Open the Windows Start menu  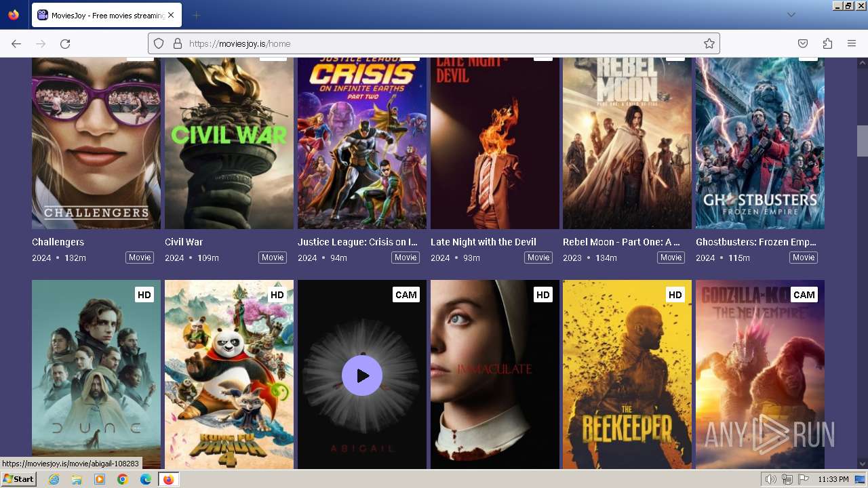pyautogui.click(x=19, y=479)
